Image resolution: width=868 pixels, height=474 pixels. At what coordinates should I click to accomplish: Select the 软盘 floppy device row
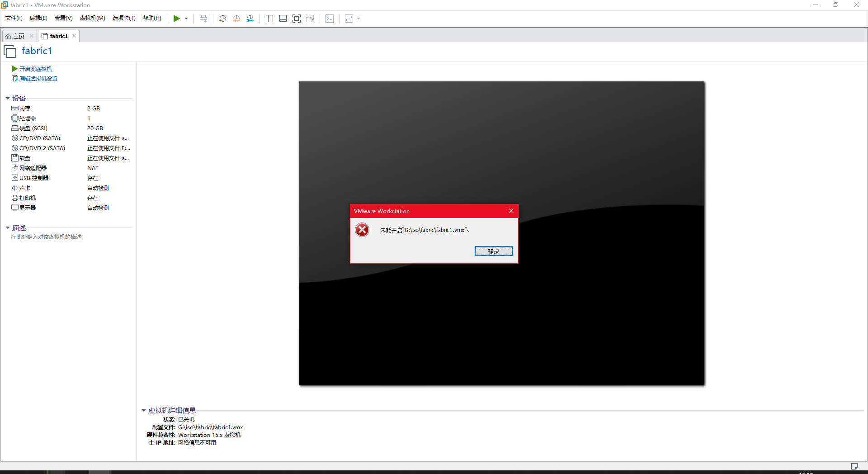click(71, 158)
